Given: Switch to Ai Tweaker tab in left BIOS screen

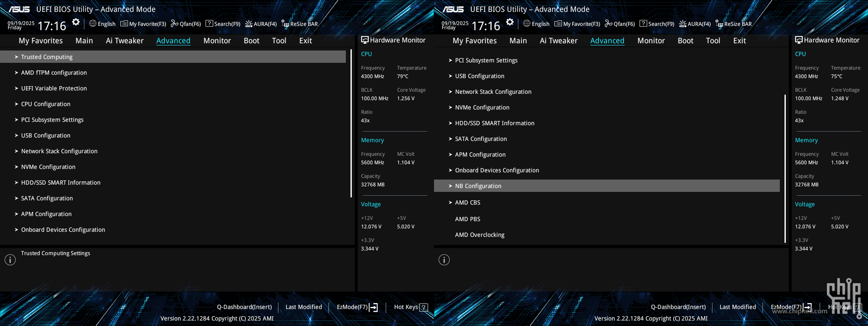Looking at the screenshot, I should (x=125, y=41).
